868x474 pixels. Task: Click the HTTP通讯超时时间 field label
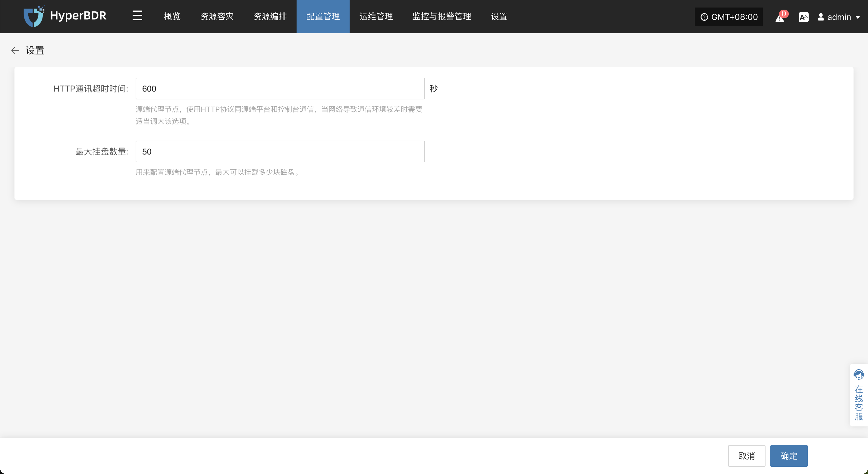pyautogui.click(x=91, y=89)
